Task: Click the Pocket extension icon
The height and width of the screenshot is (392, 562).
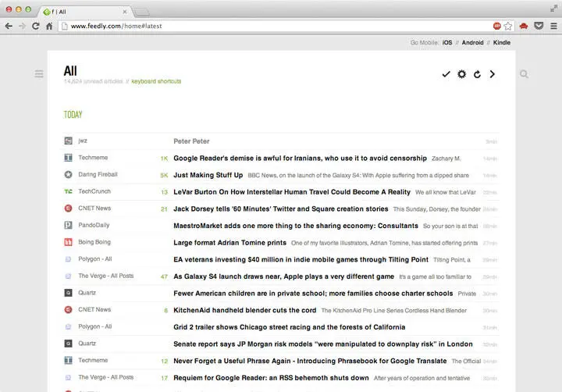Action: click(x=539, y=26)
